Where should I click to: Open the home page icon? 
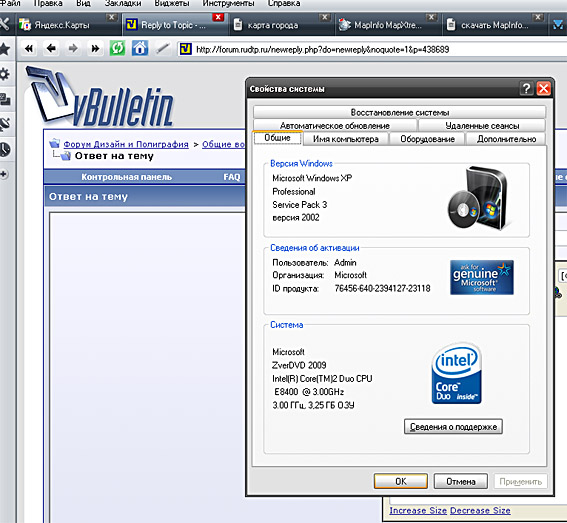[x=140, y=48]
